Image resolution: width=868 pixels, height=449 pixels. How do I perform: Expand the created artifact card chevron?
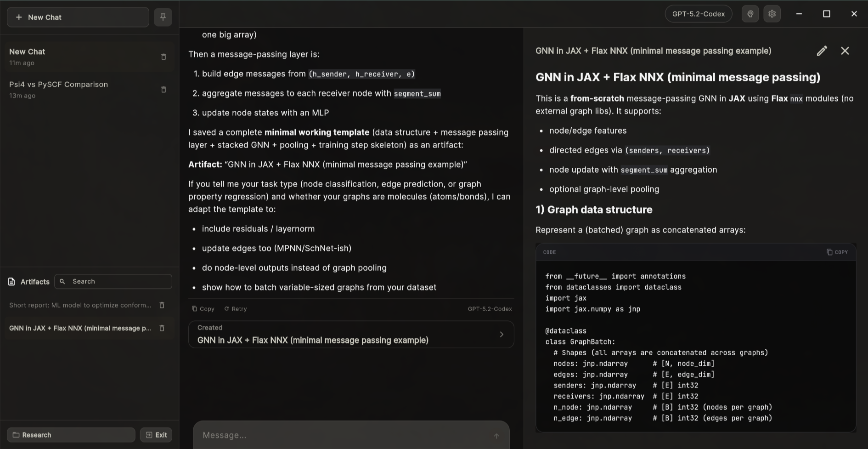(502, 335)
